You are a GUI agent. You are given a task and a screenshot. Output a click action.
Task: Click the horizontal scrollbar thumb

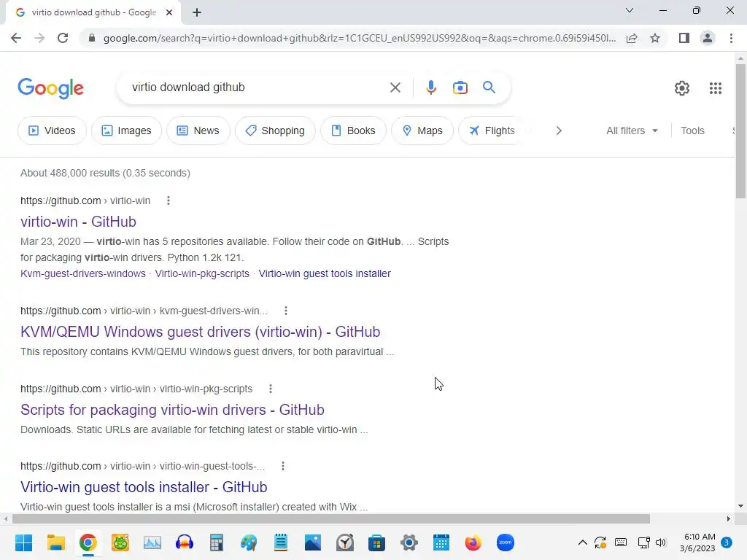330,518
